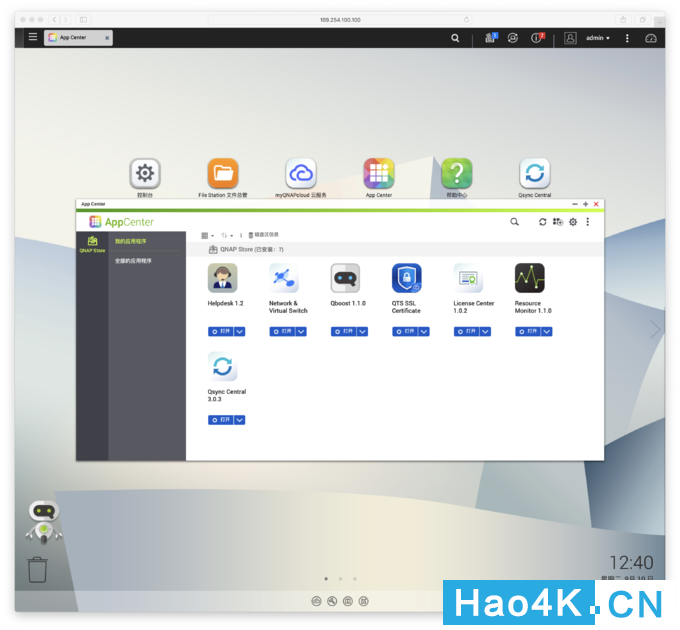Screen dimensions: 680x630
Task: Open the Helpdesk app with its button
Action: (x=221, y=332)
